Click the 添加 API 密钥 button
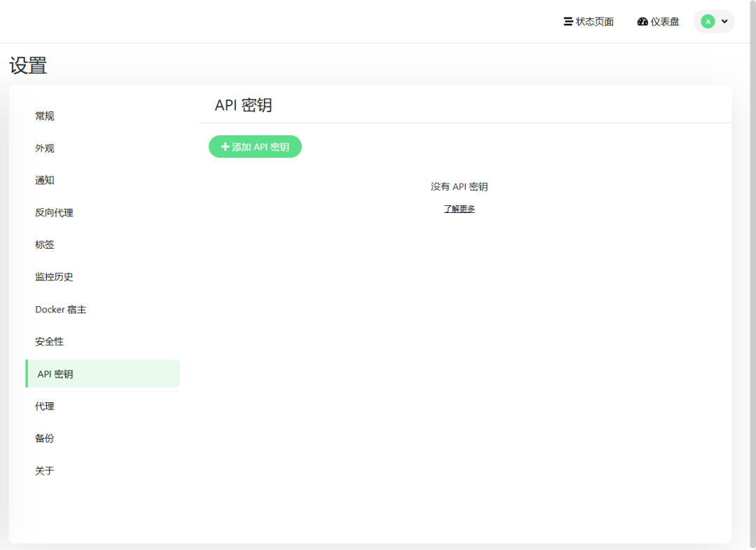This screenshot has height=550, width=756. coord(255,146)
